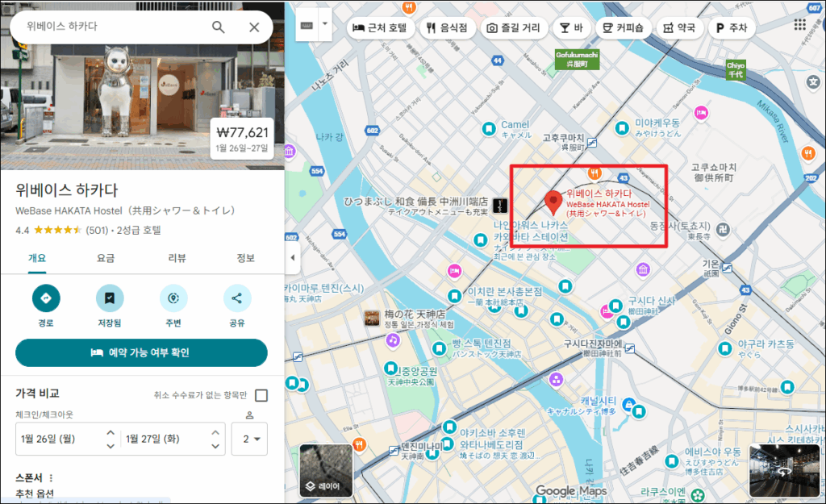
Task: Switch to the 리뷰 tab
Action: (177, 258)
